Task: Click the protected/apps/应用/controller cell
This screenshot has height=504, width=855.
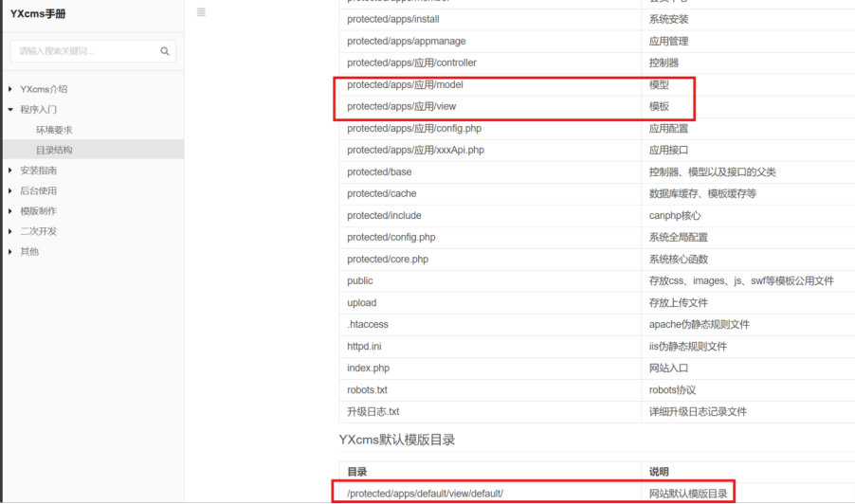Action: (x=490, y=63)
